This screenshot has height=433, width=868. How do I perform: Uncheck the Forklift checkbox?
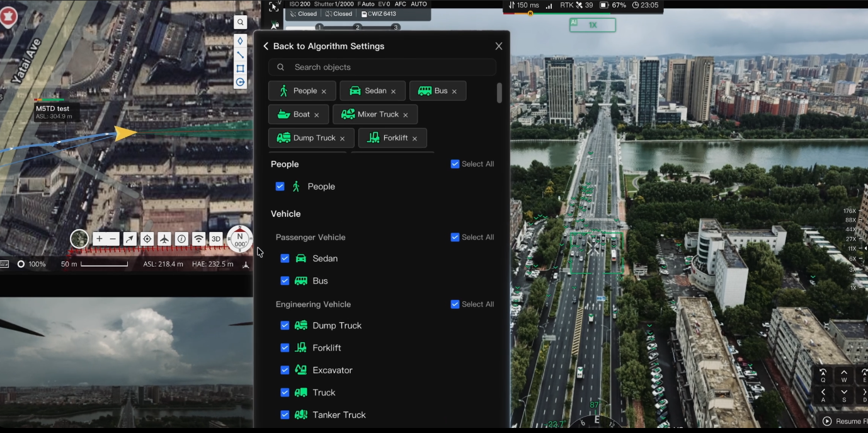pyautogui.click(x=285, y=348)
